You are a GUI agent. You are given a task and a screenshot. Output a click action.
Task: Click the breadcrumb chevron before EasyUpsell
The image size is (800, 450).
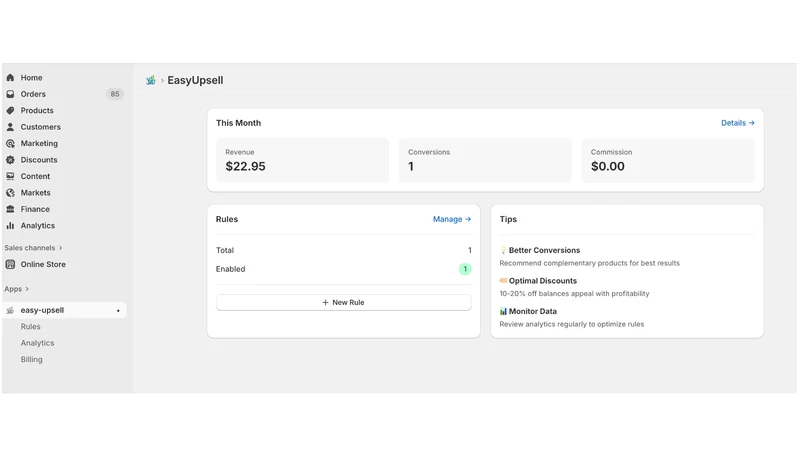pos(162,81)
